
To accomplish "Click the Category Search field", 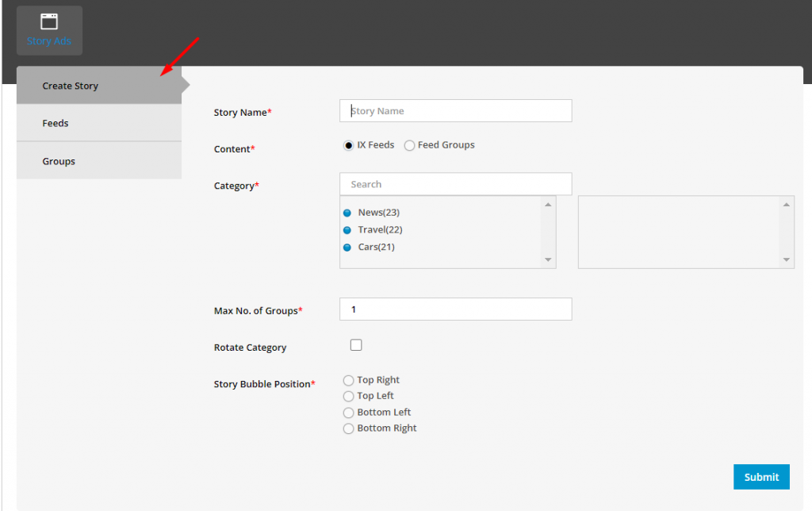I will [x=456, y=184].
